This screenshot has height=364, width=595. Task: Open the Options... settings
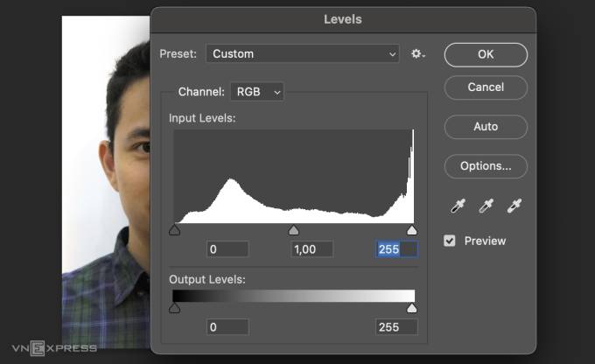(486, 166)
